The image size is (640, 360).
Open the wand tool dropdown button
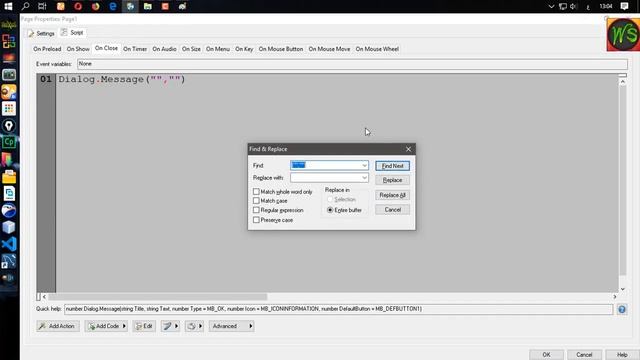click(170, 326)
